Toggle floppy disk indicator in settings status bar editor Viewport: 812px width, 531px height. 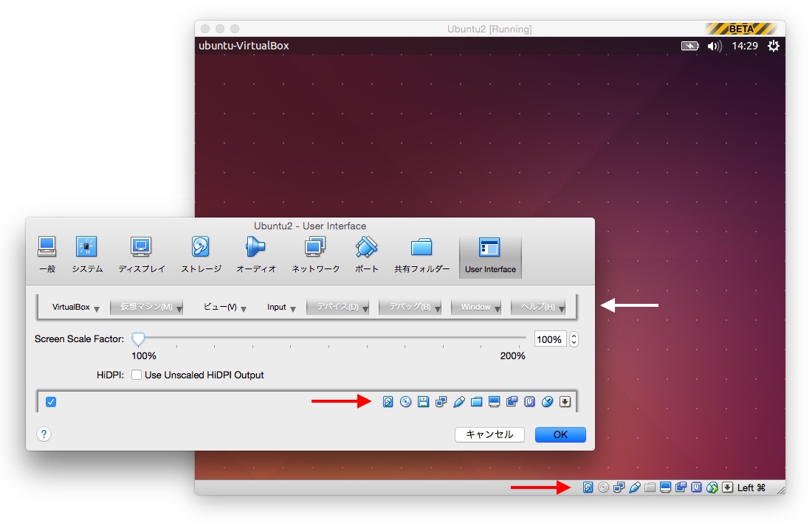(423, 402)
